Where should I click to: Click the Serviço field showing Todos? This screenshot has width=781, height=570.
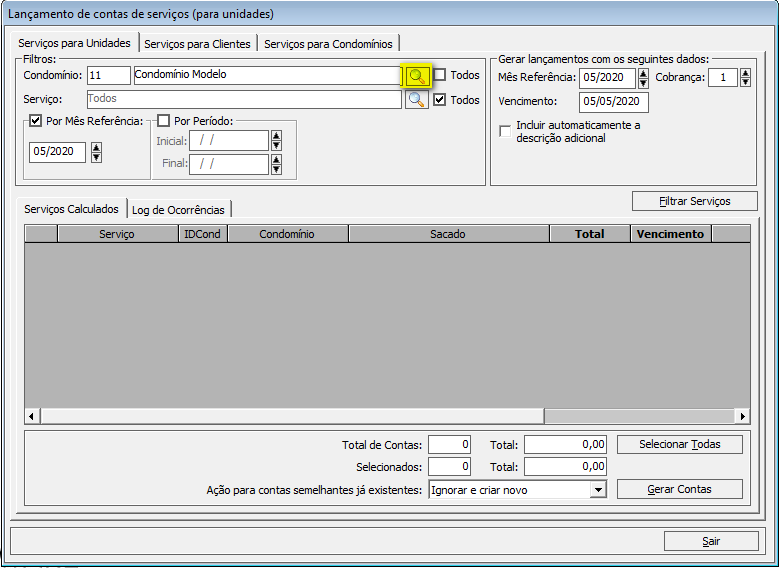pyautogui.click(x=244, y=99)
